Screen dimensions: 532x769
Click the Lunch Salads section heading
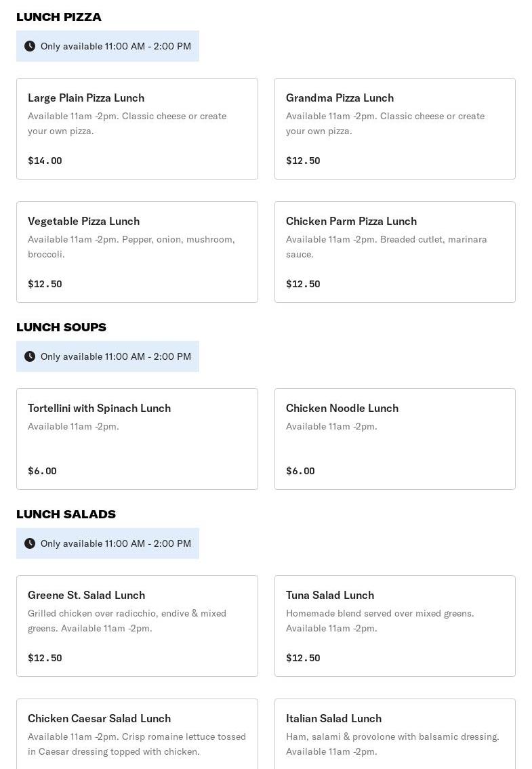66,514
